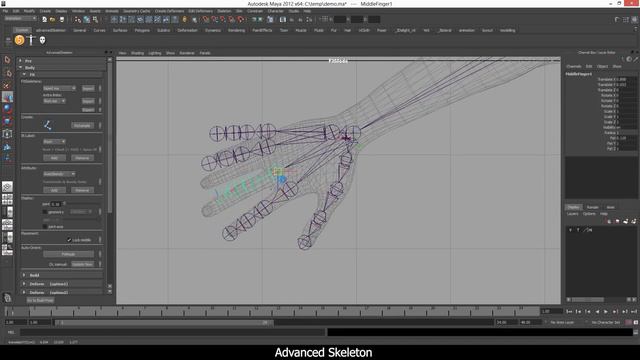This screenshot has height=360, width=640.
Task: Click Remove button under Attribute section
Action: coord(82,190)
